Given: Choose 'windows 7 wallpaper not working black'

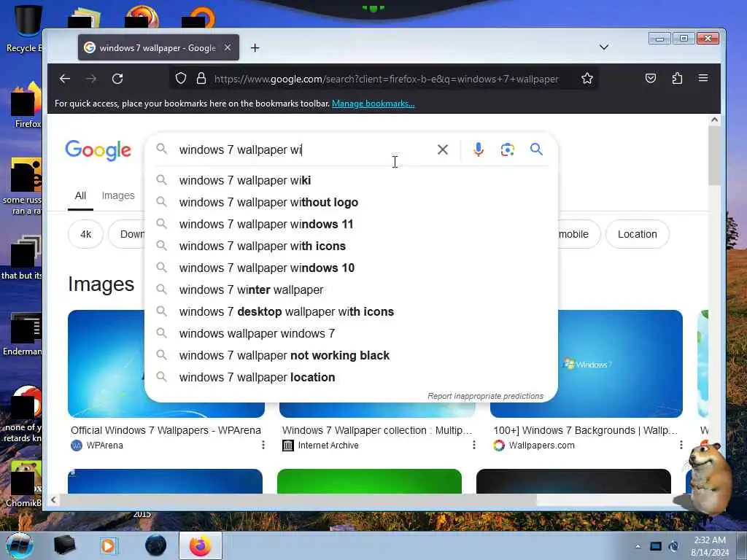Looking at the screenshot, I should pos(351,356).
